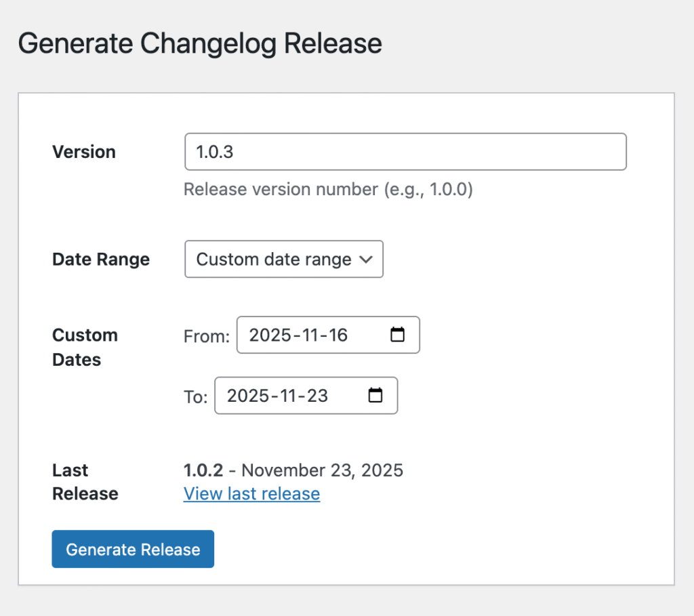Screen dimensions: 694x616
Task: Open the View last release link
Action: (x=251, y=494)
